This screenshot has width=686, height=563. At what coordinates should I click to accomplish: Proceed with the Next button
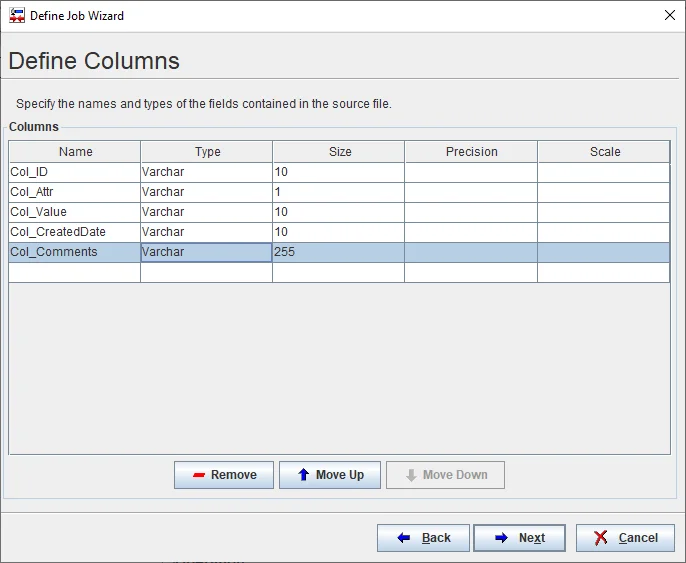[519, 538]
